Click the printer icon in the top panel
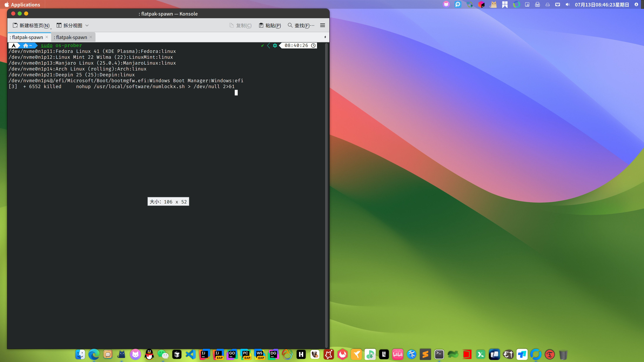 537,5
